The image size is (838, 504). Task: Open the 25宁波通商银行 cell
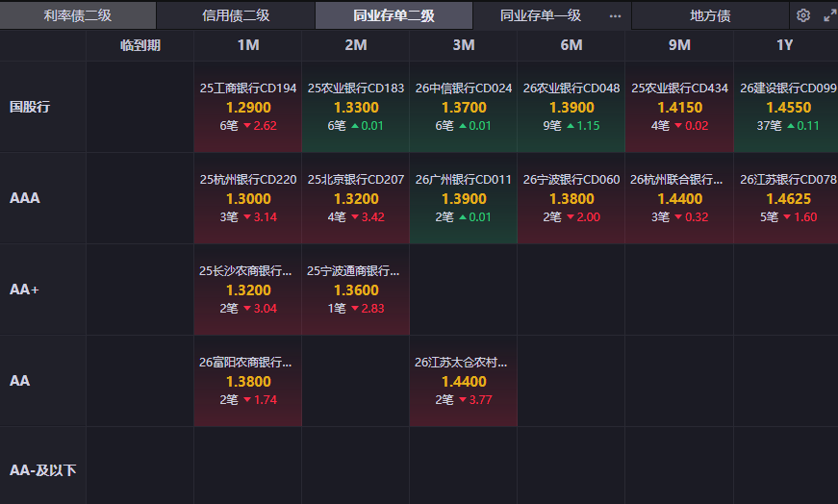(356, 290)
